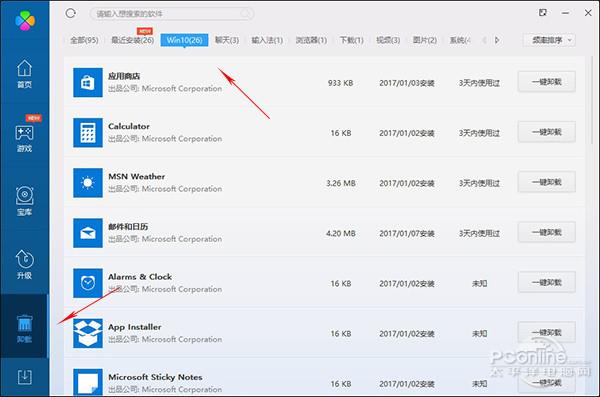
Task: Switch to the 最近安装(26) tab
Action: pos(132,40)
